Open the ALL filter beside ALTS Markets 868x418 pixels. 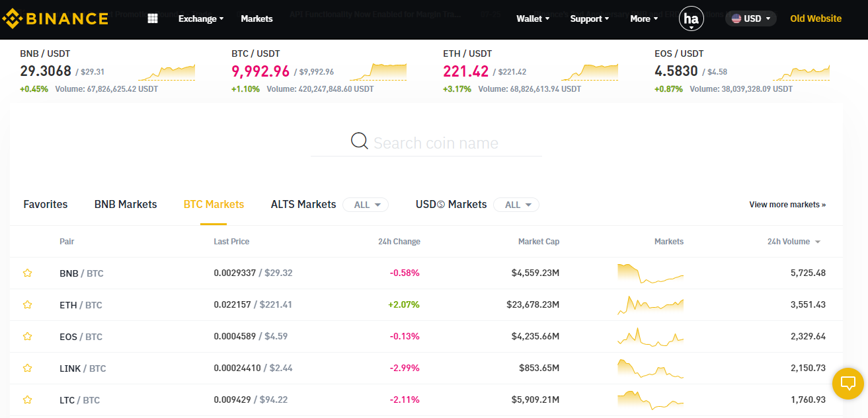pyautogui.click(x=365, y=204)
